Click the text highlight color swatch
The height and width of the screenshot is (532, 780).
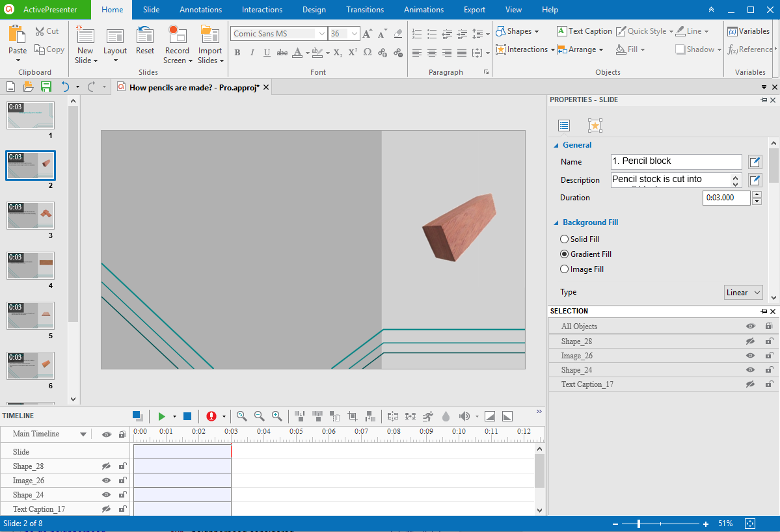317,52
